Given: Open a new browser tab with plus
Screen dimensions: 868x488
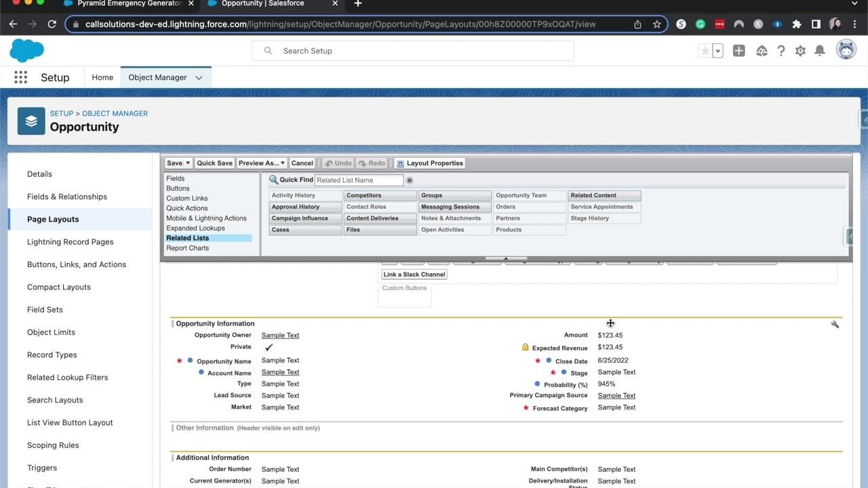Looking at the screenshot, I should [x=358, y=3].
